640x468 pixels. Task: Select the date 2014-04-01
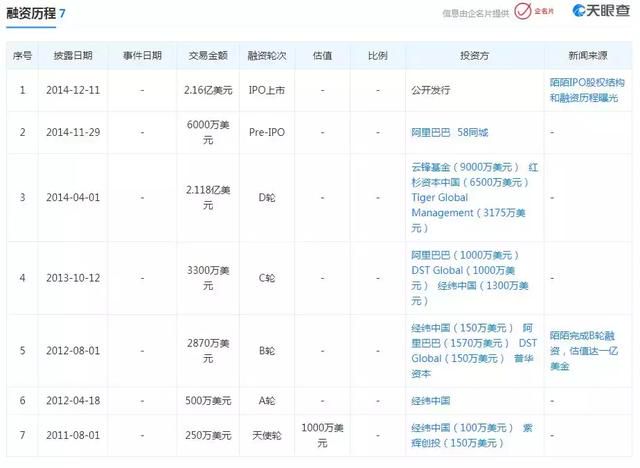pos(73,198)
